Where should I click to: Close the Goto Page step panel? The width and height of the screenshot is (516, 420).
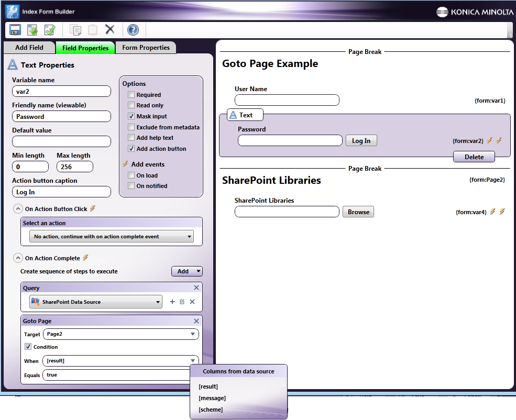(x=196, y=321)
